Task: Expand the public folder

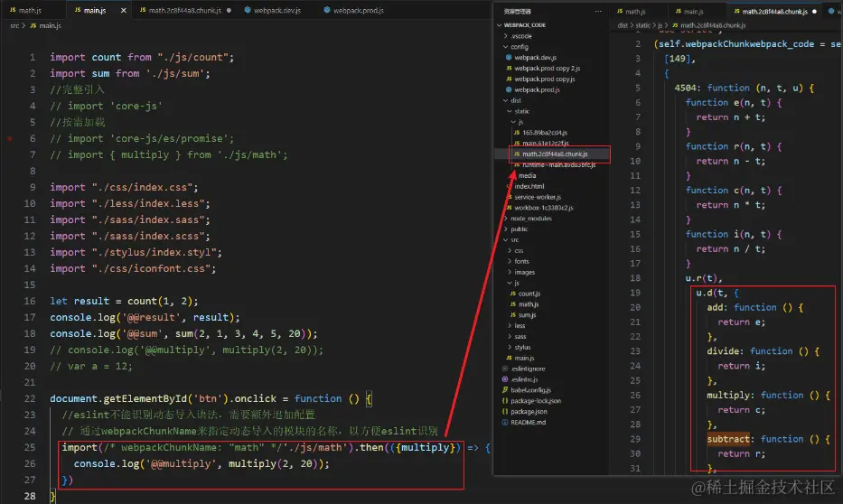Action: (x=505, y=229)
